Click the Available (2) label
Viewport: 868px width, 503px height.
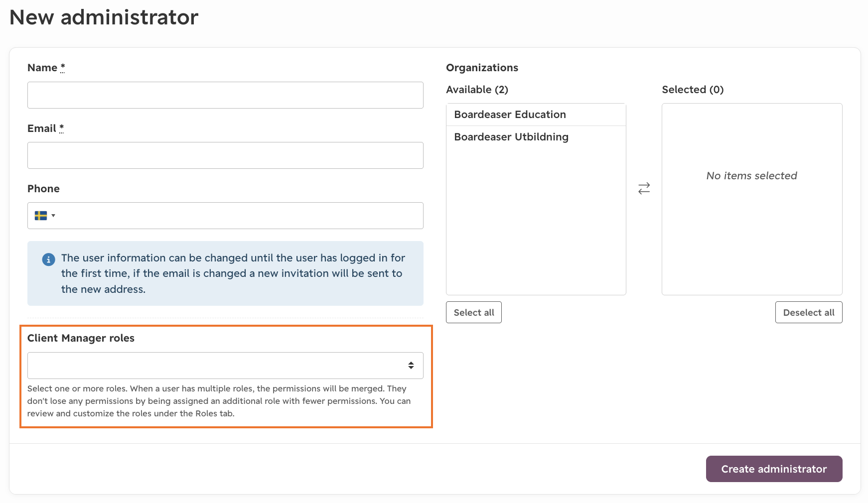point(477,90)
